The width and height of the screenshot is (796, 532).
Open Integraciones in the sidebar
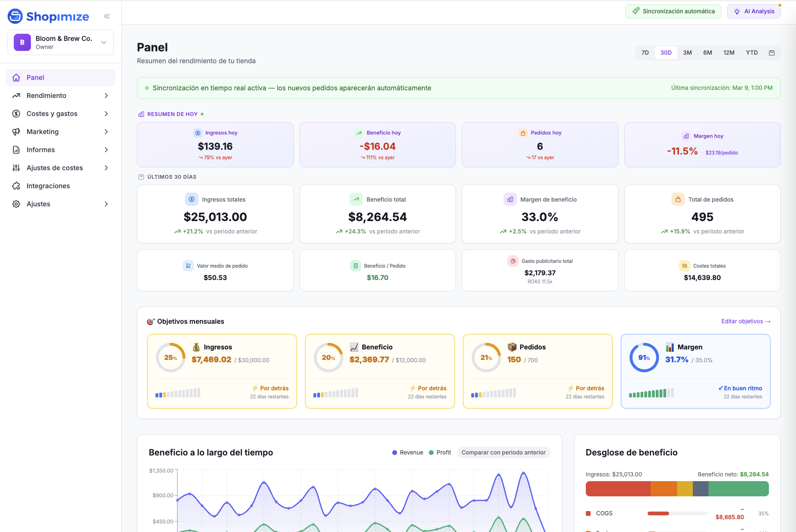(x=60, y=186)
